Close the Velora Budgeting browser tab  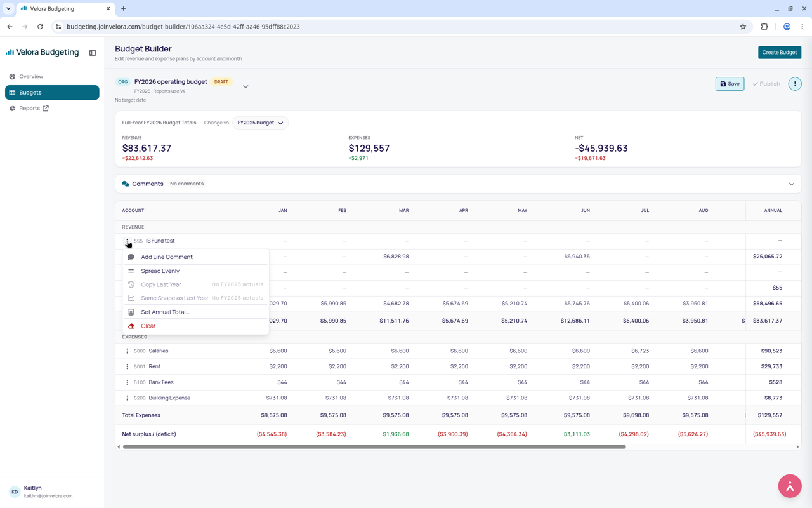pos(108,9)
